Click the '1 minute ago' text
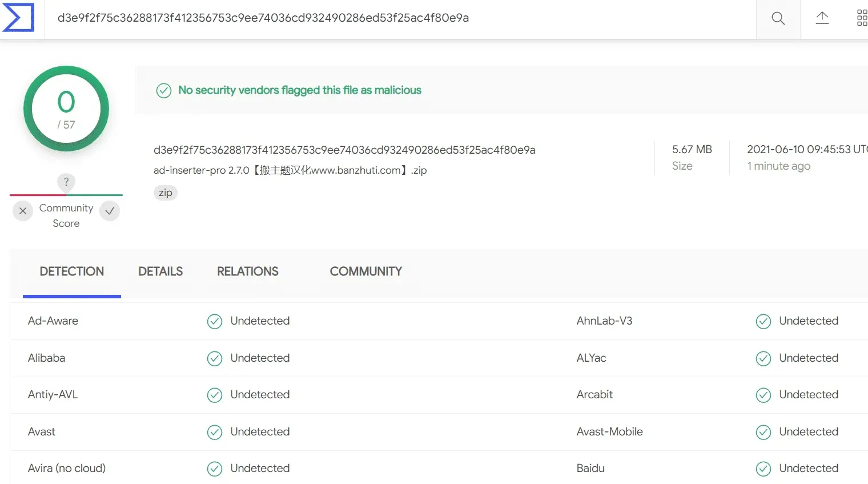The height and width of the screenshot is (484, 868). click(x=779, y=166)
